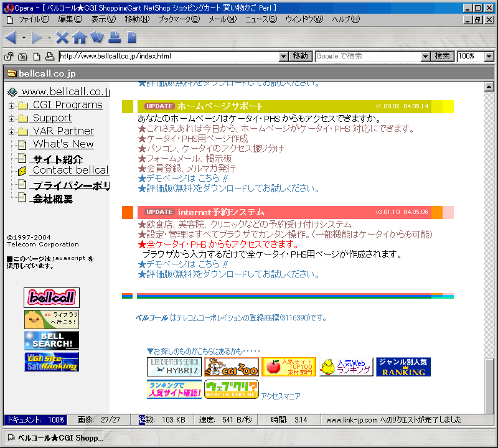Click the 移動 go button
498x448 pixels.
tap(301, 56)
